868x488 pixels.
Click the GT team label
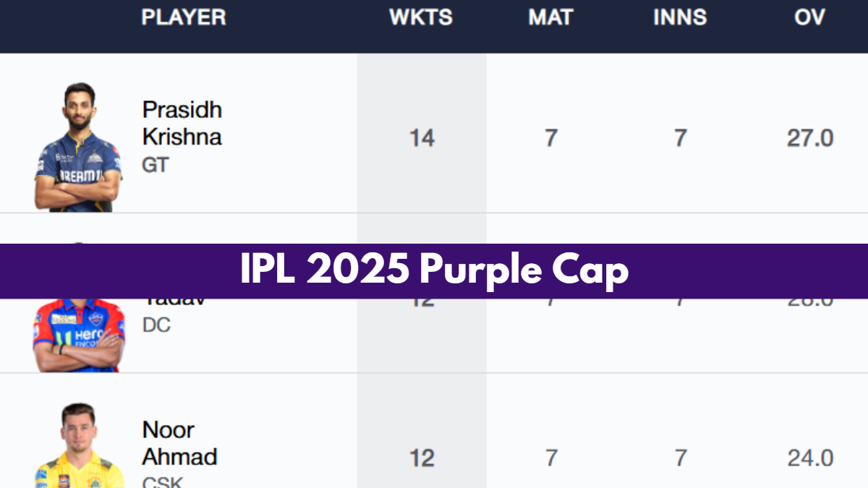155,165
